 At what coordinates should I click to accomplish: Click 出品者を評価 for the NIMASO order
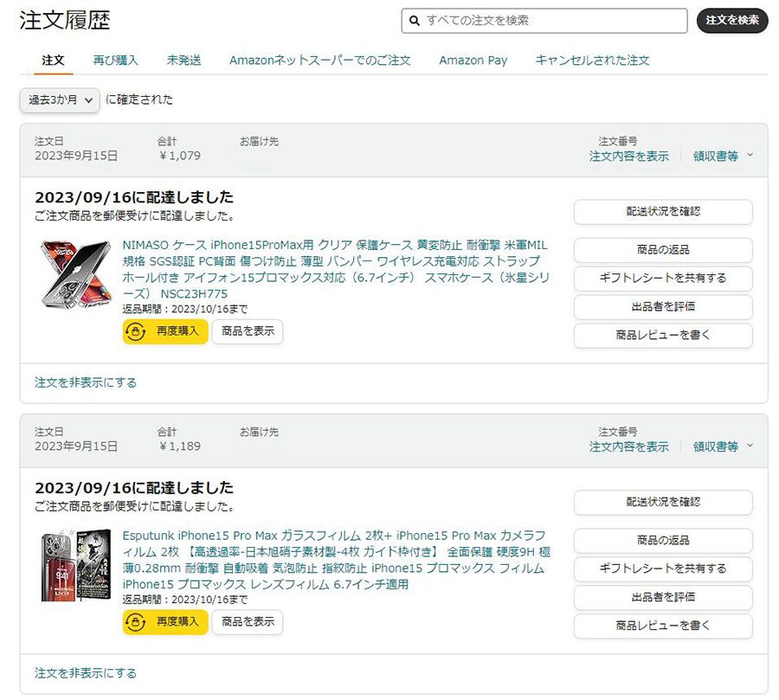point(663,307)
